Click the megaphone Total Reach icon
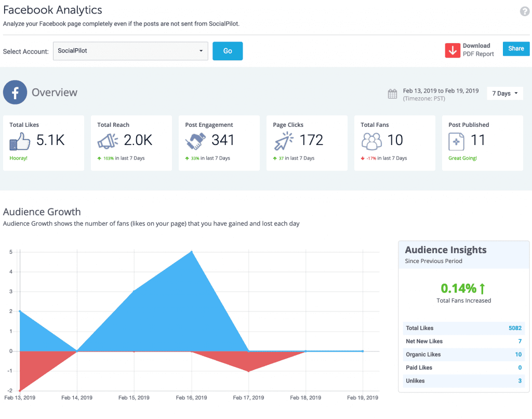This screenshot has width=532, height=419. [x=108, y=140]
